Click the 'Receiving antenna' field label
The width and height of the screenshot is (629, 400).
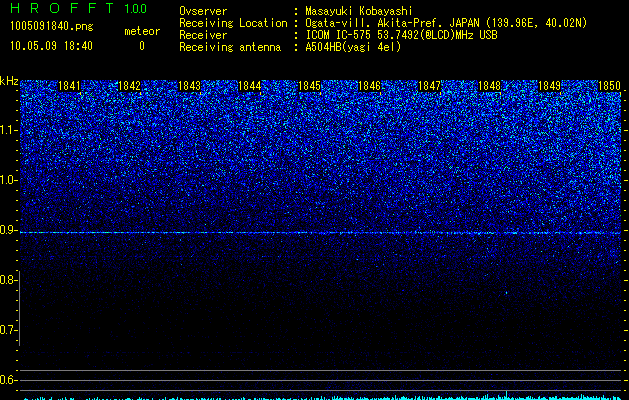230,47
